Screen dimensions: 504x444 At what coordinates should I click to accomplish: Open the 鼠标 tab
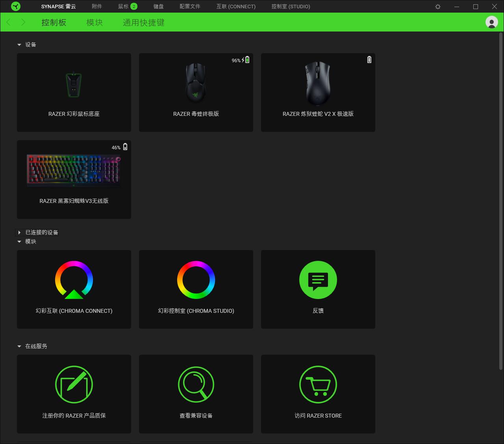point(123,7)
